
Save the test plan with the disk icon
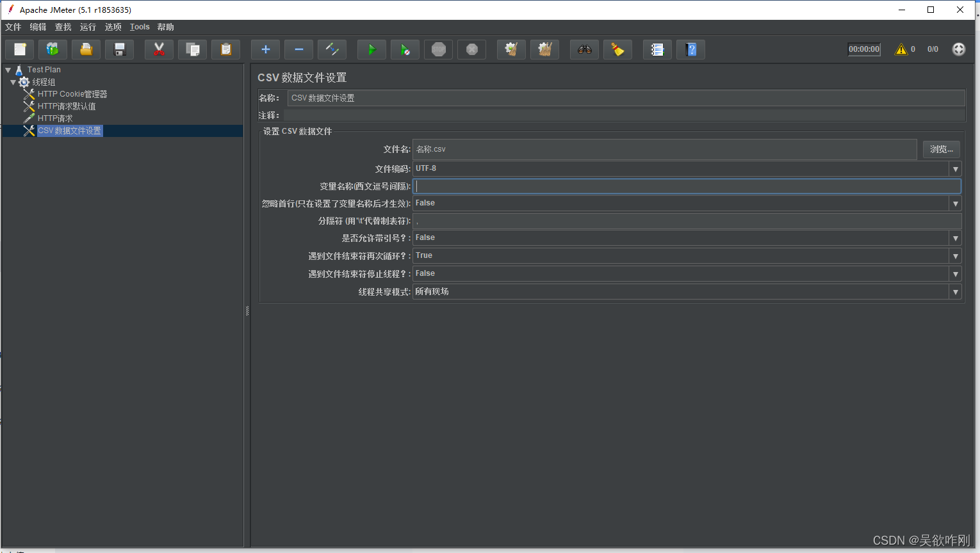pyautogui.click(x=119, y=49)
